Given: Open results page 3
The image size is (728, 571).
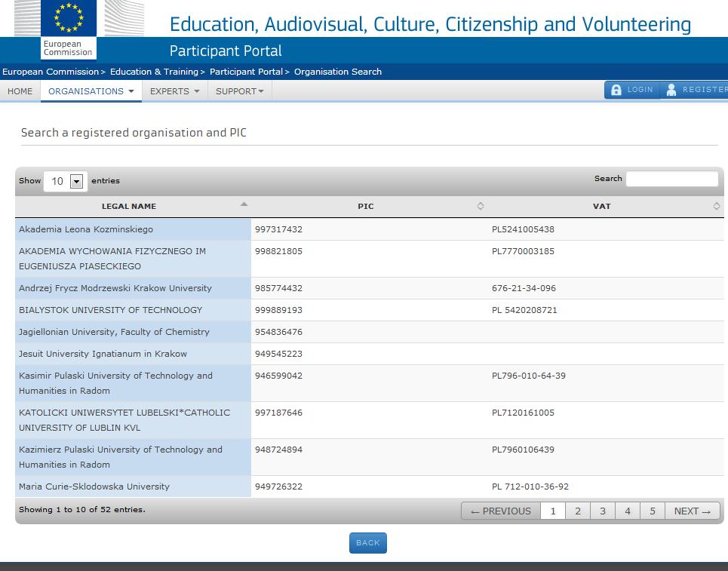Looking at the screenshot, I should [x=603, y=511].
